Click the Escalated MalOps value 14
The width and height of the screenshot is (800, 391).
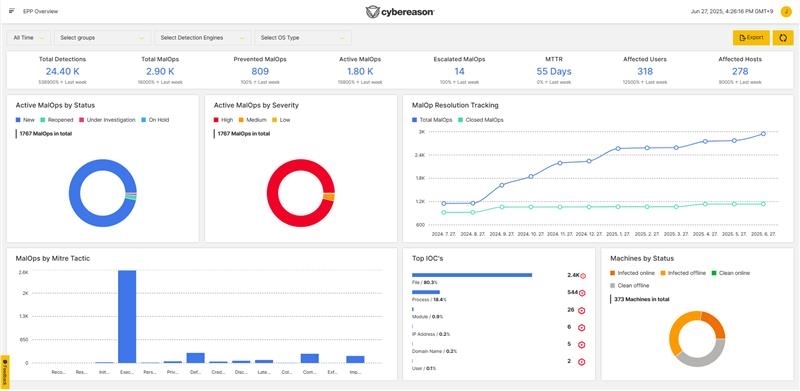click(x=459, y=71)
